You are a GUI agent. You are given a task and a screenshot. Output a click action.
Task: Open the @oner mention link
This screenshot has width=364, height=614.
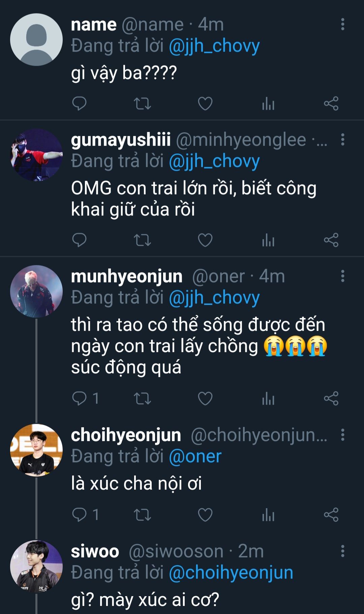pos(195,456)
